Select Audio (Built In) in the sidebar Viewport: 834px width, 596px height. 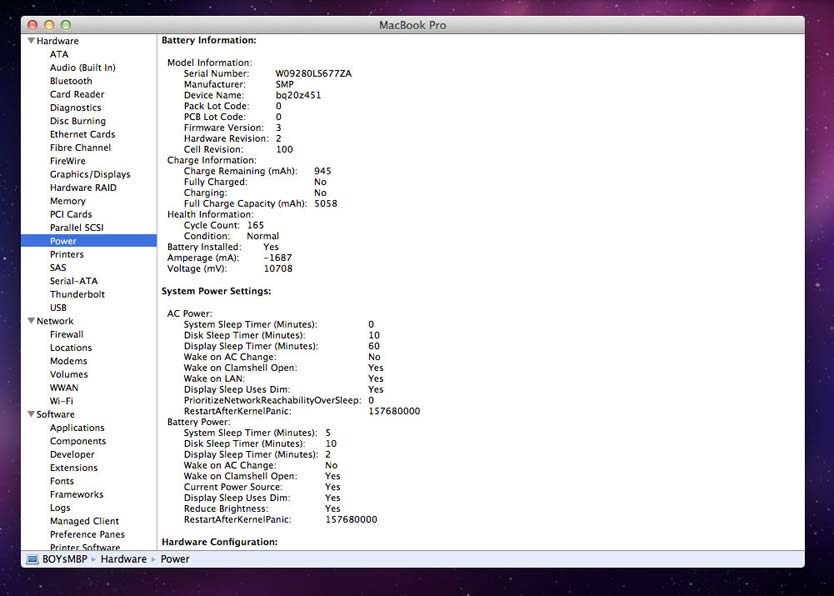point(82,68)
